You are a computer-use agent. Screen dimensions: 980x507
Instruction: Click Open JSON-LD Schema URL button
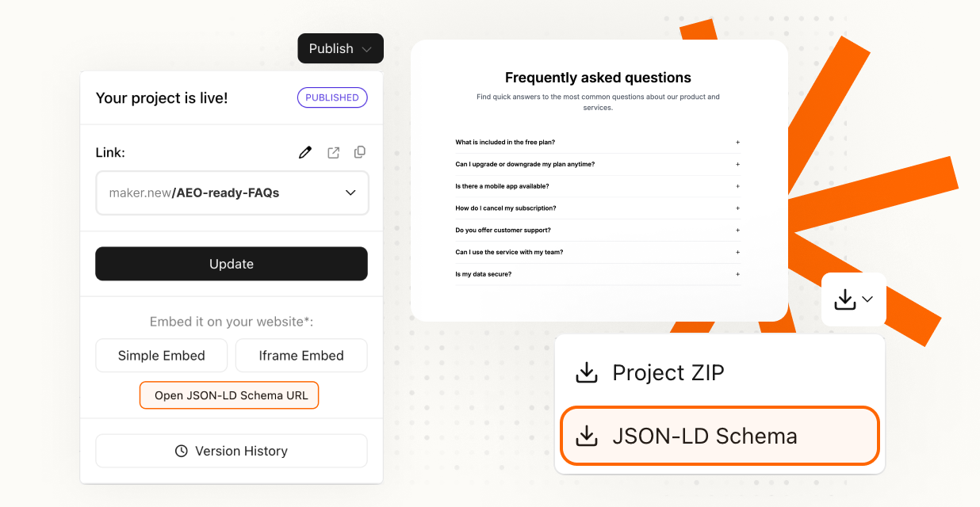[229, 395]
